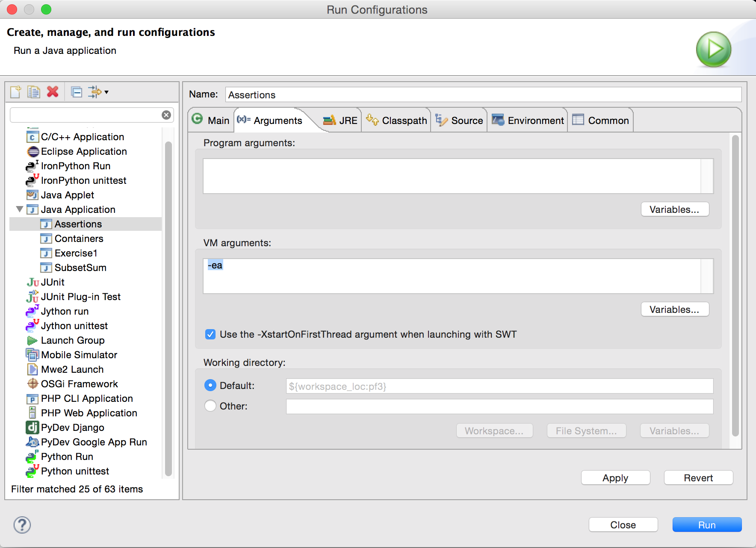This screenshot has height=548, width=756.
Task: Click the Name field containing Assertions
Action: pyautogui.click(x=483, y=94)
